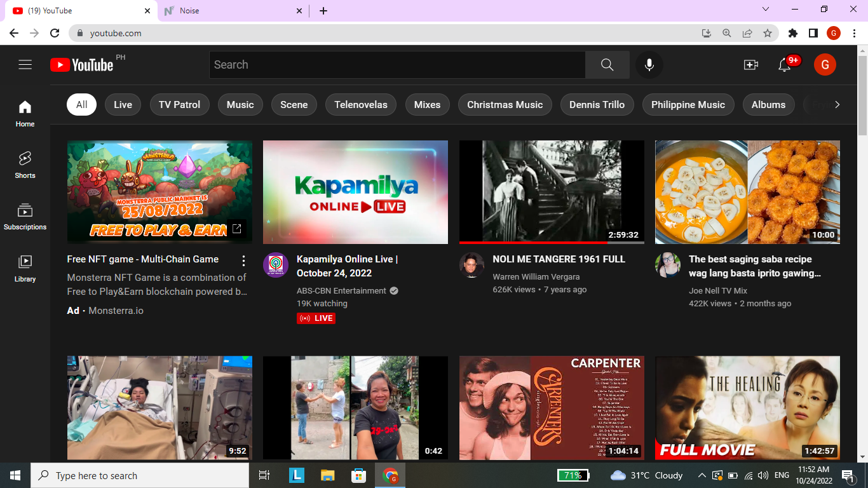Click the browser Back arrow
The image size is (868, 488).
(14, 33)
